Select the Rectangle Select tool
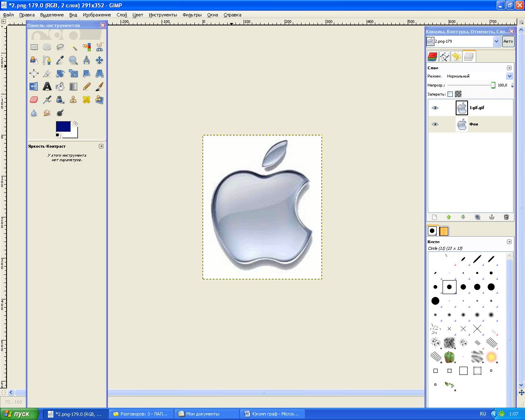 34,47
